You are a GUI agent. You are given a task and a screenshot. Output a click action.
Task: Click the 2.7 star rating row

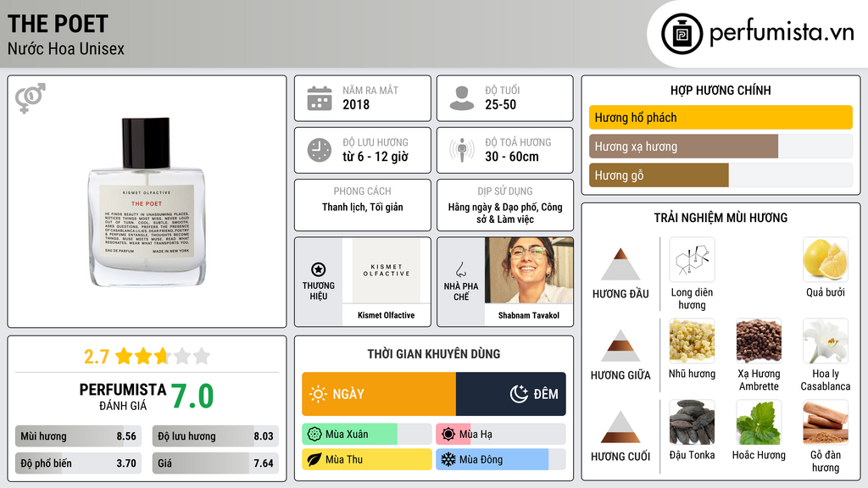pos(147,357)
